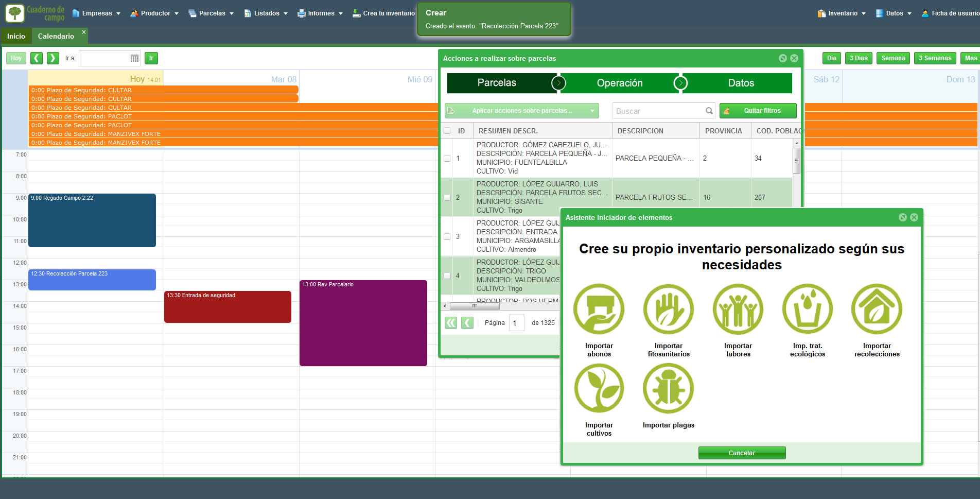This screenshot has width=980, height=499.
Task: Open the Inventario menu dropdown
Action: point(842,13)
